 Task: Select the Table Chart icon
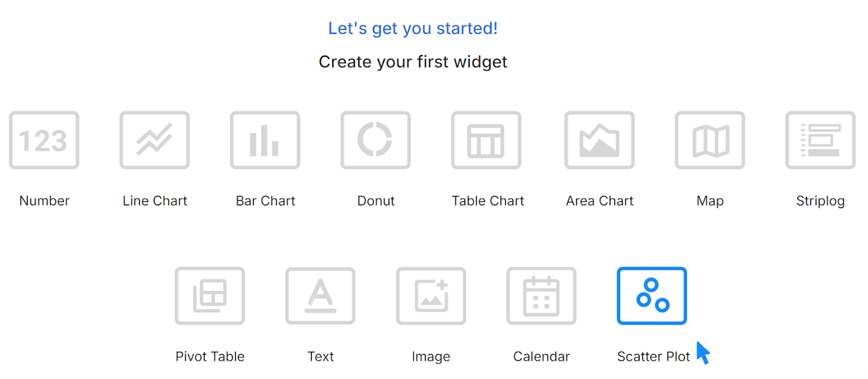pyautogui.click(x=486, y=140)
